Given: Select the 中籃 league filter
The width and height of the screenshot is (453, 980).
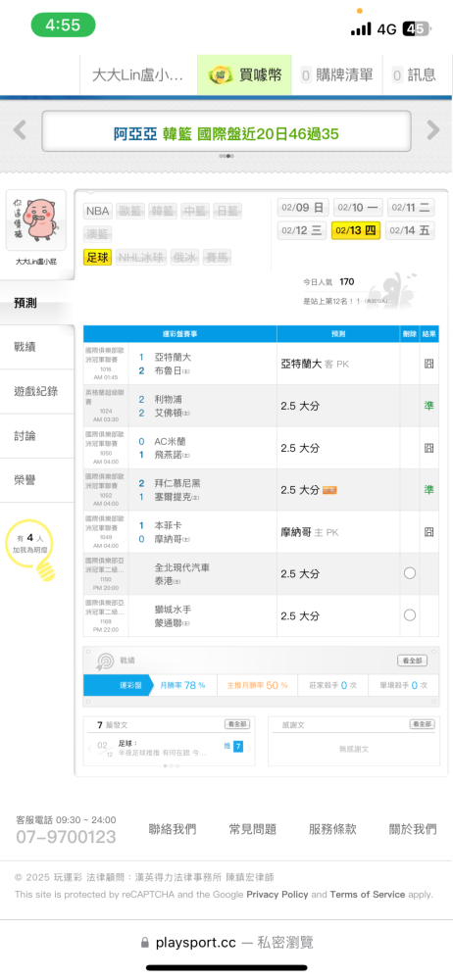Looking at the screenshot, I should point(195,211).
